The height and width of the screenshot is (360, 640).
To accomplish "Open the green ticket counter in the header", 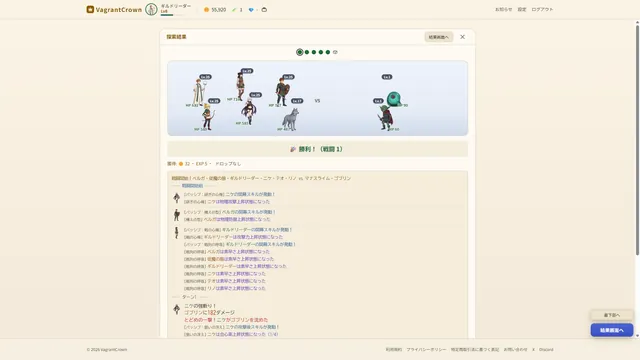I will [237, 10].
